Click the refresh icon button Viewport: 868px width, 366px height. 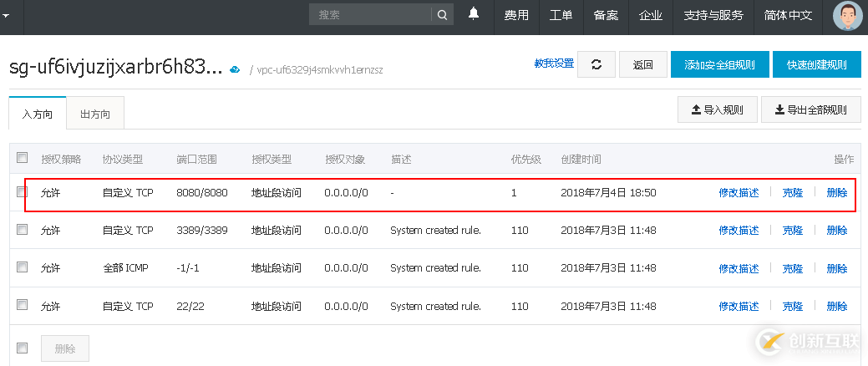click(x=596, y=65)
